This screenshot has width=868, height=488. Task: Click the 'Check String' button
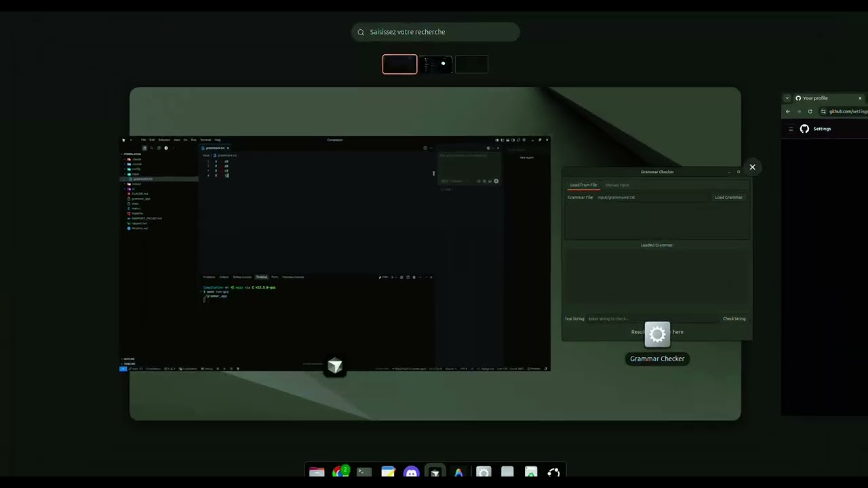pyautogui.click(x=734, y=319)
